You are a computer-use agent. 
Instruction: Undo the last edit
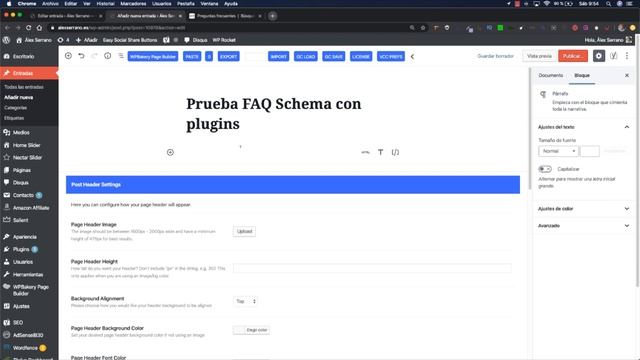[81, 56]
